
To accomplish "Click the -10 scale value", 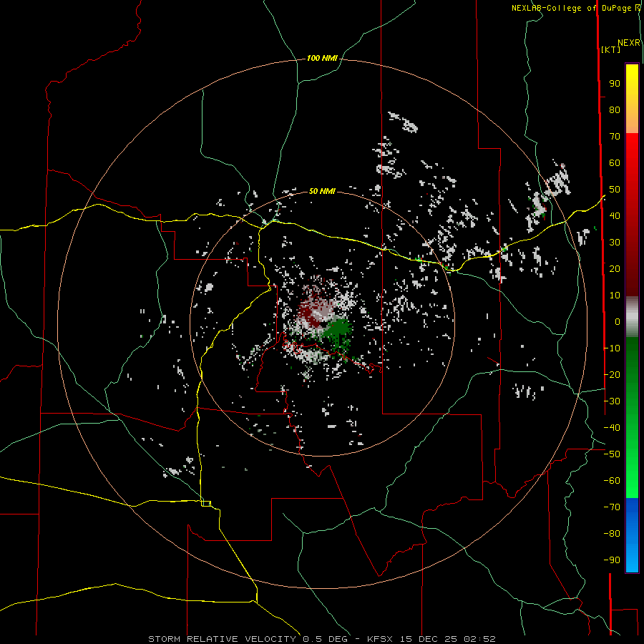I will click(x=612, y=348).
